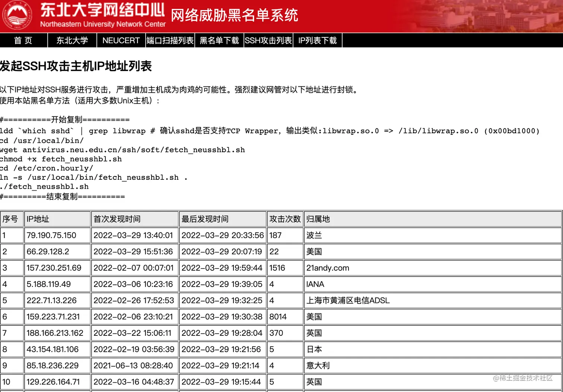Click the 21andy.com location cell

coord(433,268)
